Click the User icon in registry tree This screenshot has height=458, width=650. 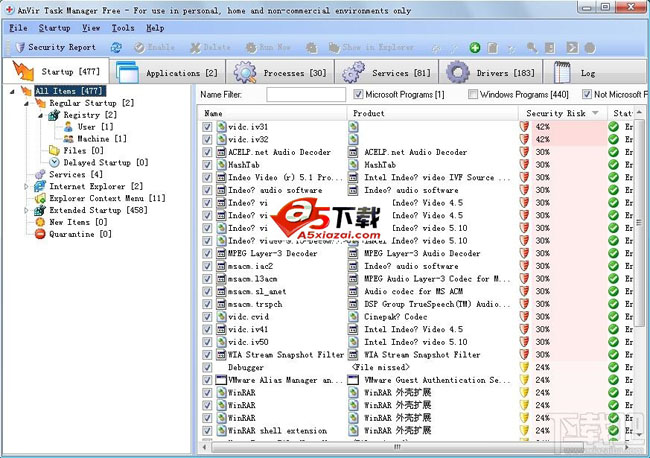pyautogui.click(x=68, y=127)
